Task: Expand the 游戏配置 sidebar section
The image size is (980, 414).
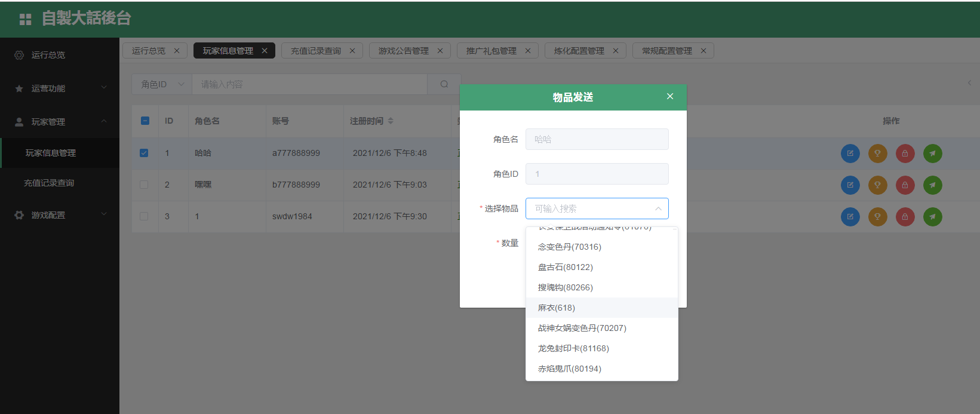Action: coord(60,215)
